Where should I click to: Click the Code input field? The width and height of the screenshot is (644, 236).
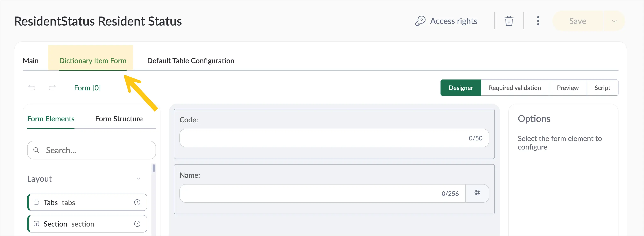tap(334, 138)
